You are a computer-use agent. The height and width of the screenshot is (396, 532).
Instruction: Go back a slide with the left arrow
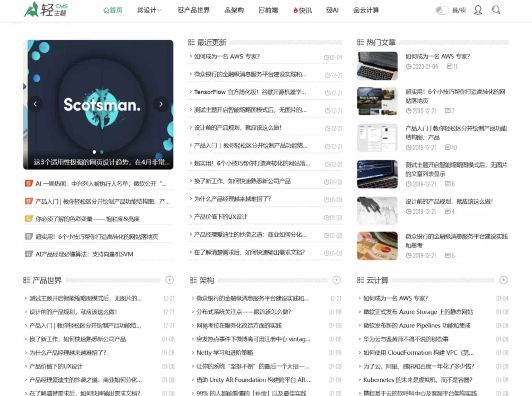pyautogui.click(x=36, y=104)
